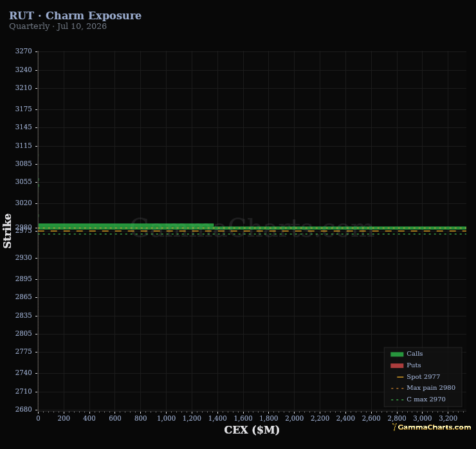Viewport: 476px width, 449px height.
Task: Click the 3270 strike tick label
Action: tap(23, 51)
